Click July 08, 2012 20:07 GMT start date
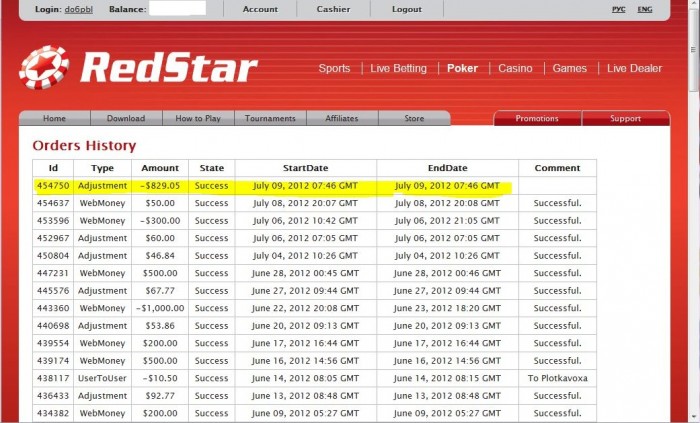 (x=305, y=203)
